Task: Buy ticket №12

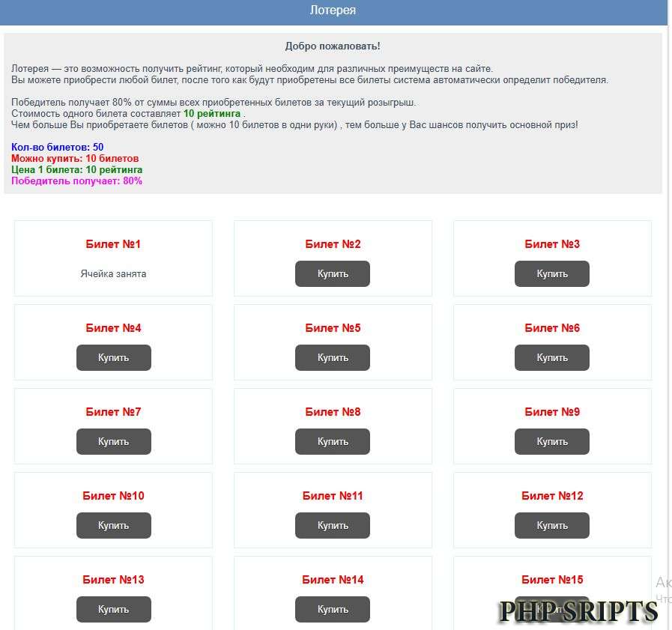Action: [551, 525]
